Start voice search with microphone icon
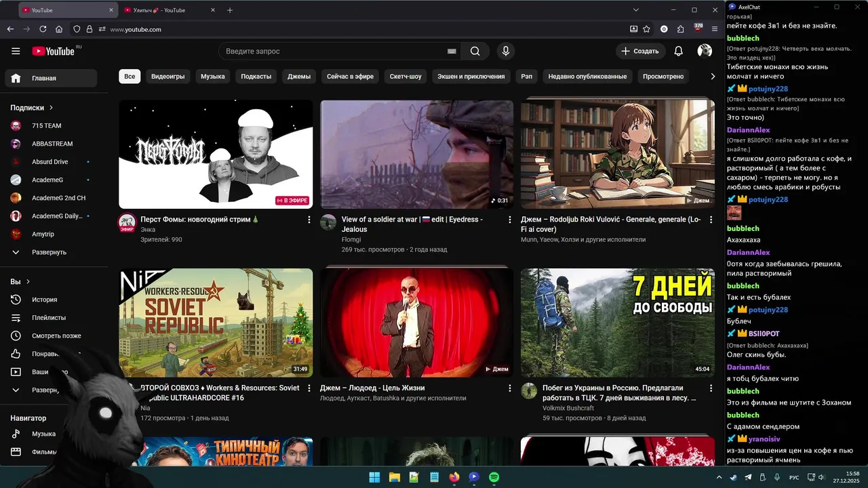The width and height of the screenshot is (868, 488). pos(505,51)
